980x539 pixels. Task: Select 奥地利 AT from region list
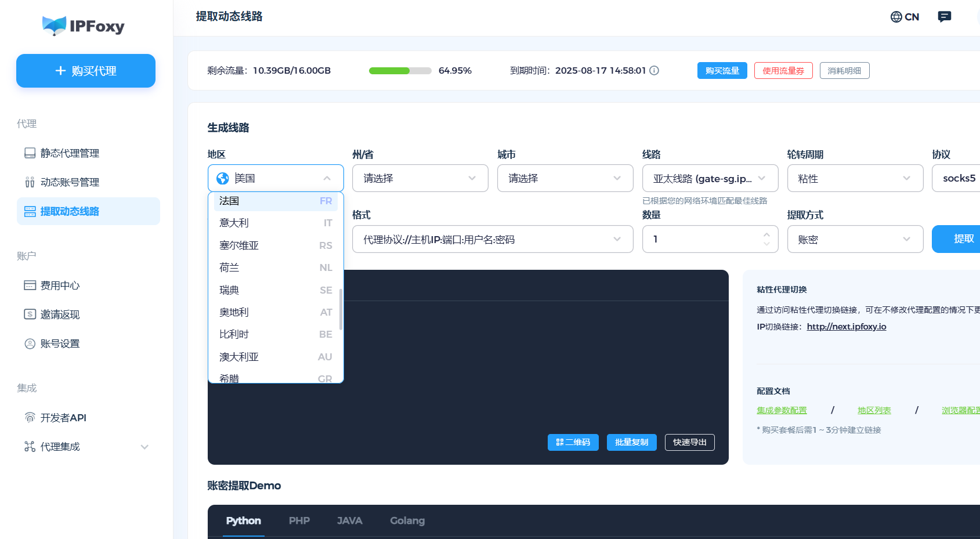[x=276, y=312]
